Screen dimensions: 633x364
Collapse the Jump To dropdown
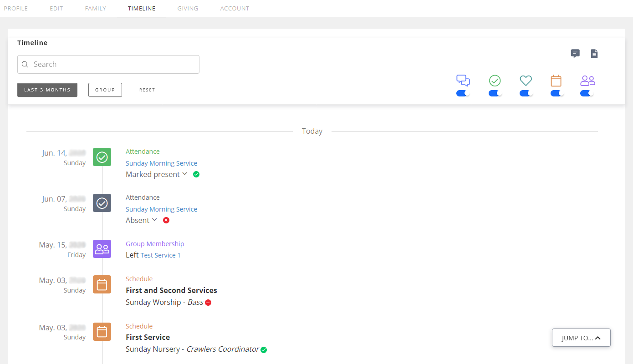coord(581,338)
